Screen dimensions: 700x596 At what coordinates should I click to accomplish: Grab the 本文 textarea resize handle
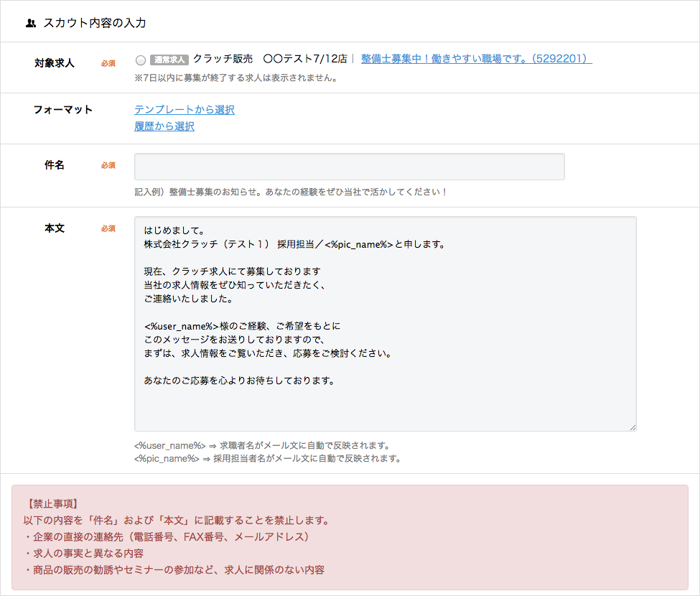(633, 427)
